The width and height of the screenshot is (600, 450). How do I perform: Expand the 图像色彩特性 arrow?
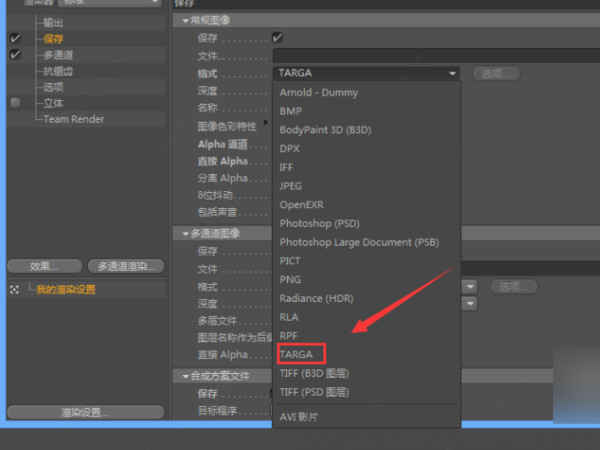[266, 123]
